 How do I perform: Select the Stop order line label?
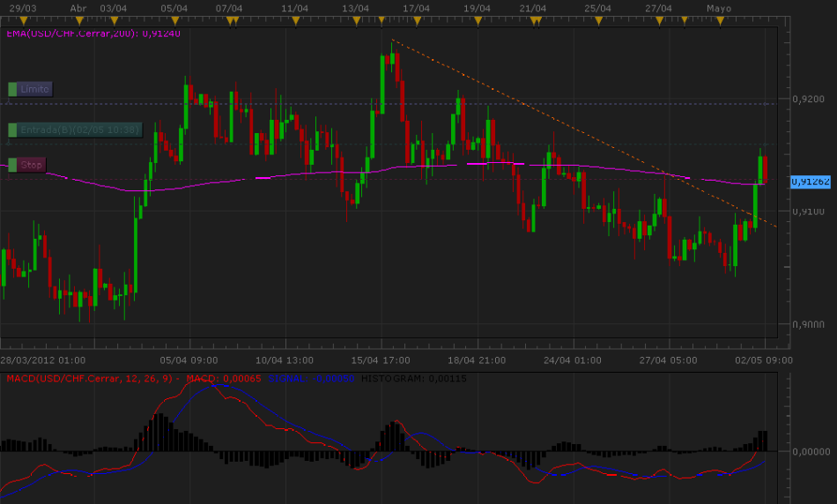coord(33,165)
